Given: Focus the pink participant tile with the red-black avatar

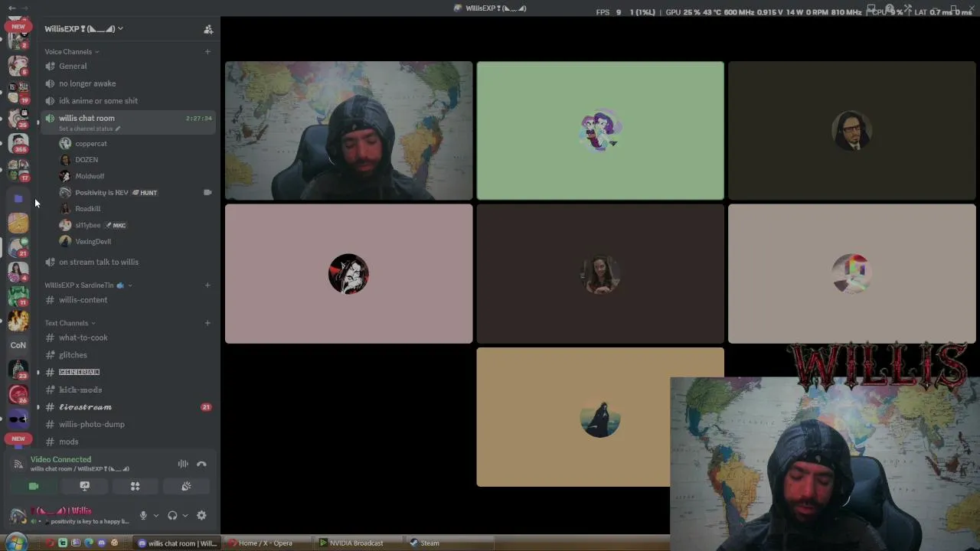Looking at the screenshot, I should coord(348,274).
